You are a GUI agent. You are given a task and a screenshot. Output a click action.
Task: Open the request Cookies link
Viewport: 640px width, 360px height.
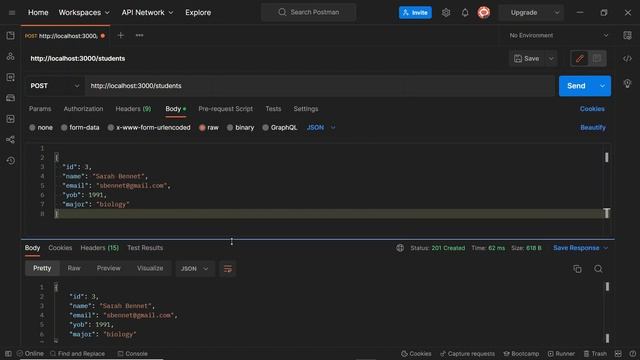[592, 109]
